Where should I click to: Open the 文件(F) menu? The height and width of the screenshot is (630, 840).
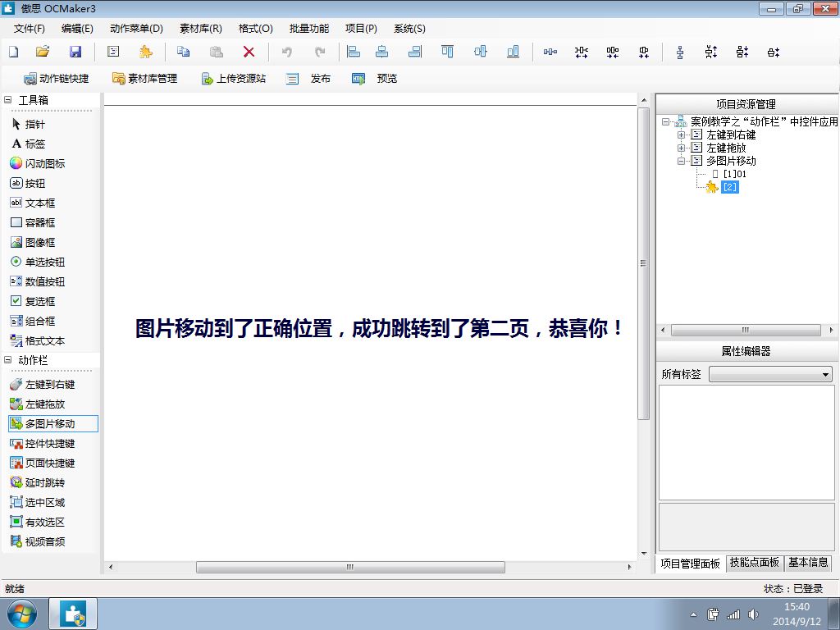click(29, 29)
